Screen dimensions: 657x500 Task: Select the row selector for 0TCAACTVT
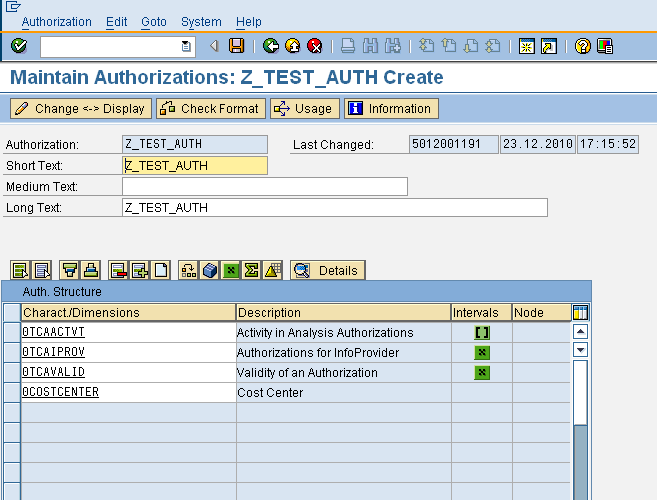12,332
